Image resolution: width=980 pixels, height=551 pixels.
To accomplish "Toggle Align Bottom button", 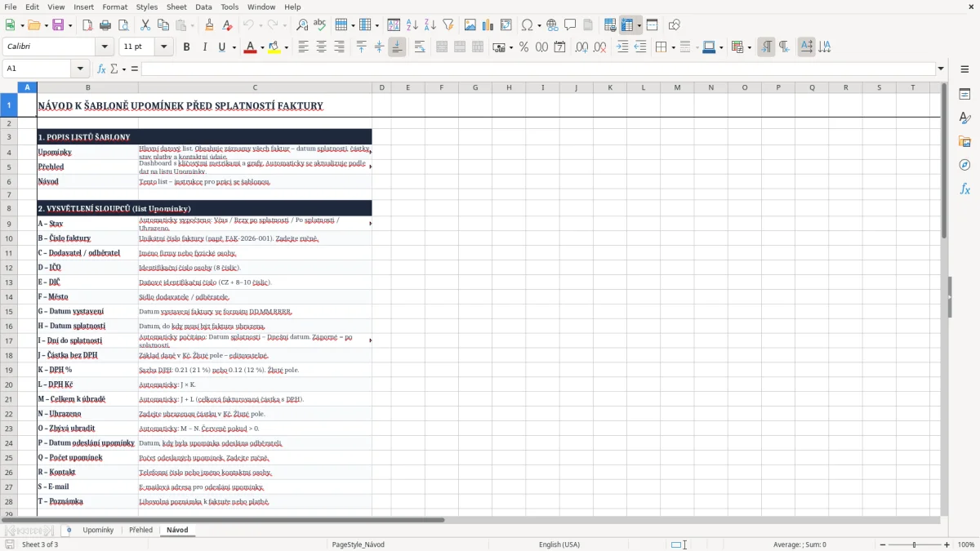I will [397, 47].
